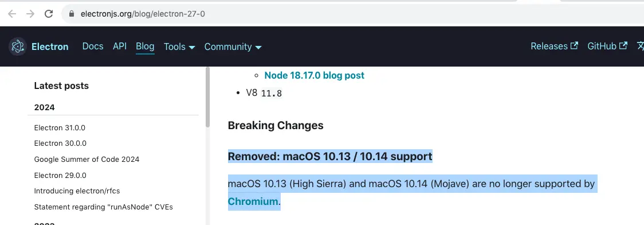This screenshot has height=225, width=644.
Task: Open the language translation icon in navbar
Action: (641, 46)
